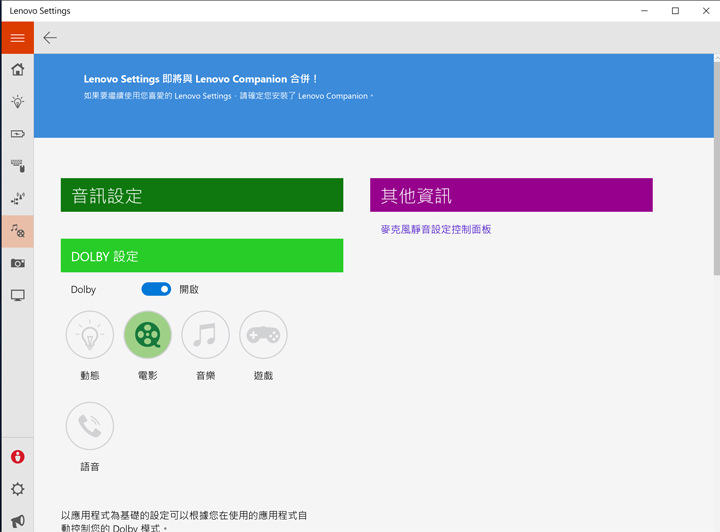The width and height of the screenshot is (720, 532).
Task: Open the display settings icon
Action: [17, 296]
